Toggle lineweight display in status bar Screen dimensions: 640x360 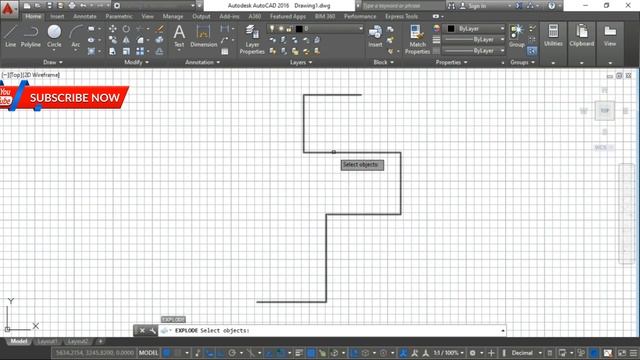click(x=299, y=353)
